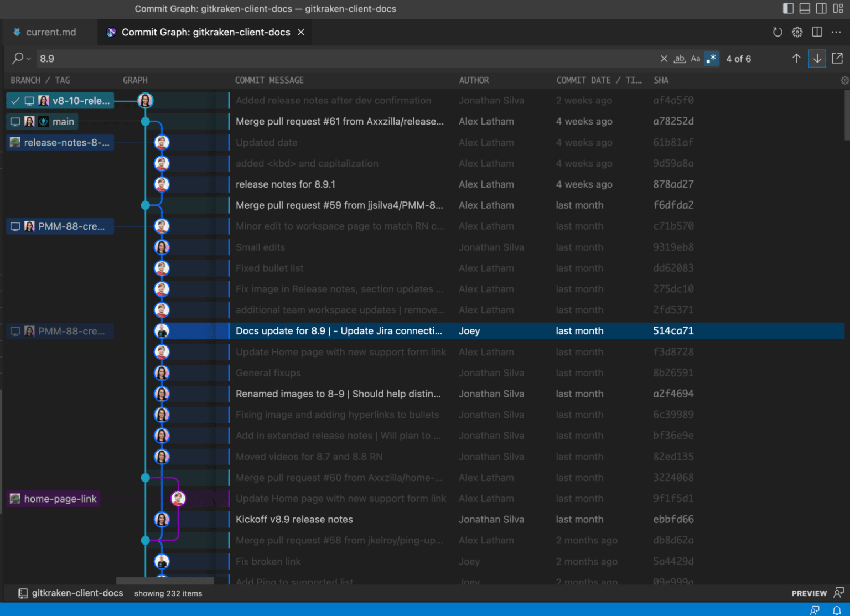Viewport: 850px width, 616px height.
Task: Click the PREVIEW button in the status bar
Action: point(809,593)
